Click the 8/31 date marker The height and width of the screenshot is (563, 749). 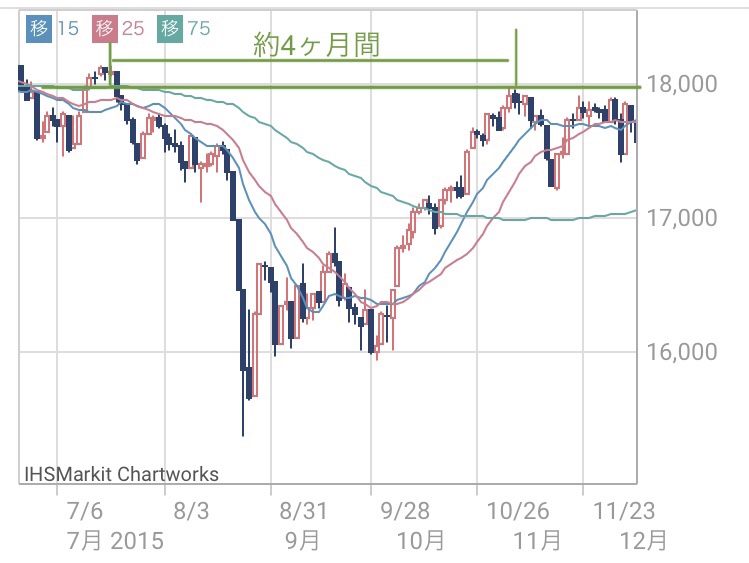[303, 511]
